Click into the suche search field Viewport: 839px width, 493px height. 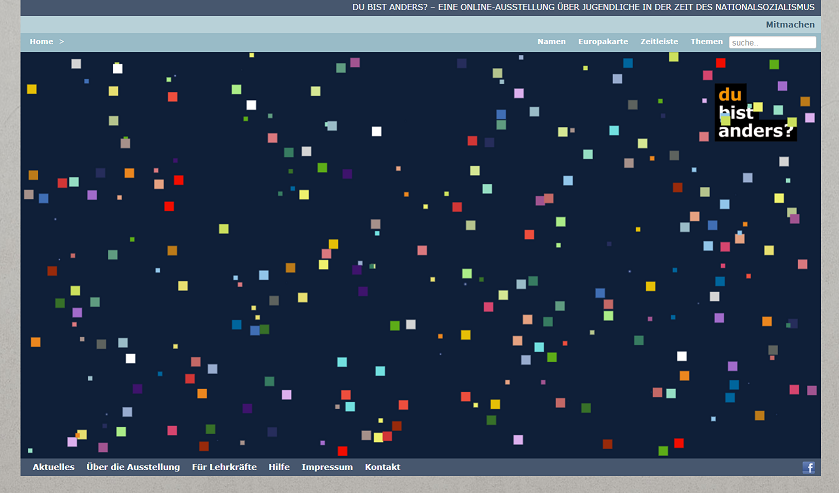[x=772, y=42]
